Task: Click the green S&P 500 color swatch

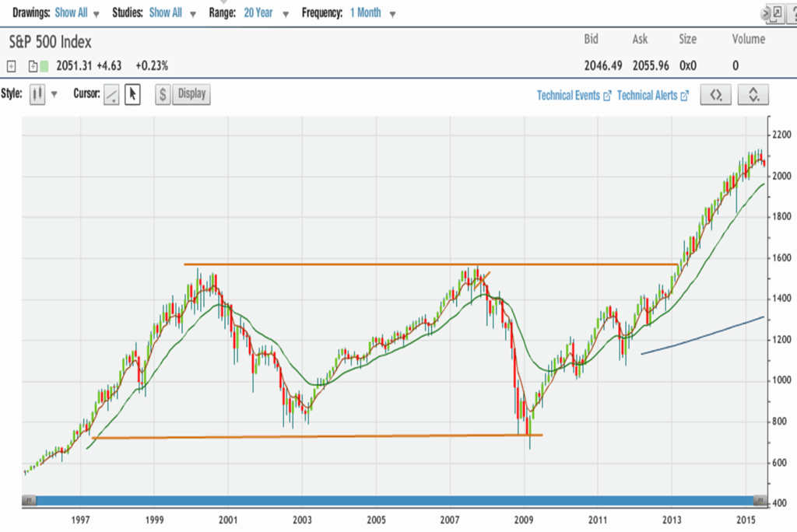Action: coord(44,66)
